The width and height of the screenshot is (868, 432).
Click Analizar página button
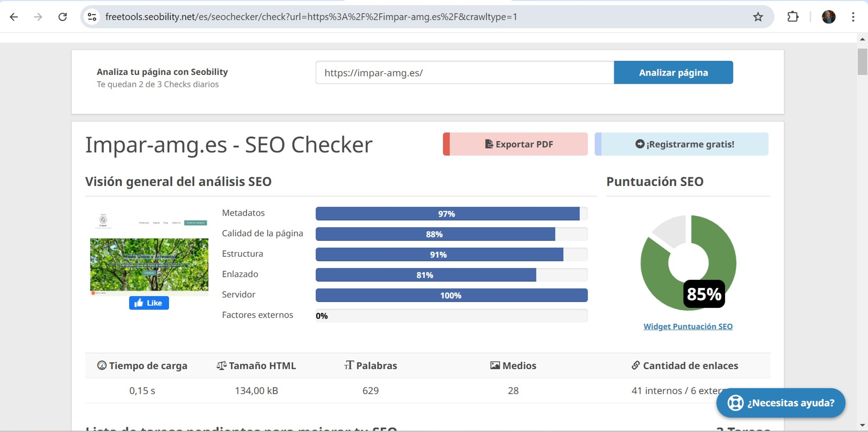click(x=673, y=72)
